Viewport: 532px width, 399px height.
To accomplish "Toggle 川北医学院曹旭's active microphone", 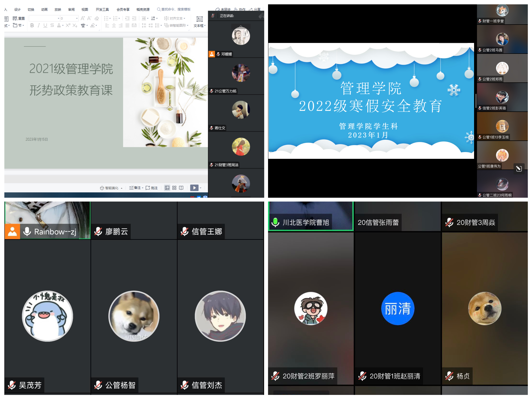I will click(x=275, y=223).
